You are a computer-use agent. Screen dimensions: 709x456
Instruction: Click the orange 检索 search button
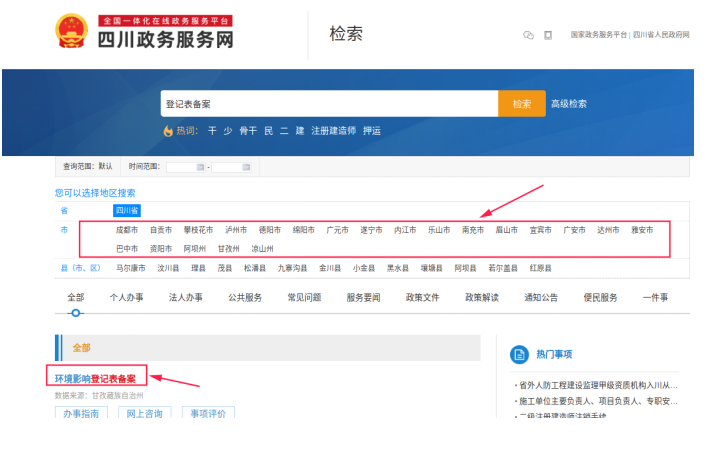tap(521, 104)
